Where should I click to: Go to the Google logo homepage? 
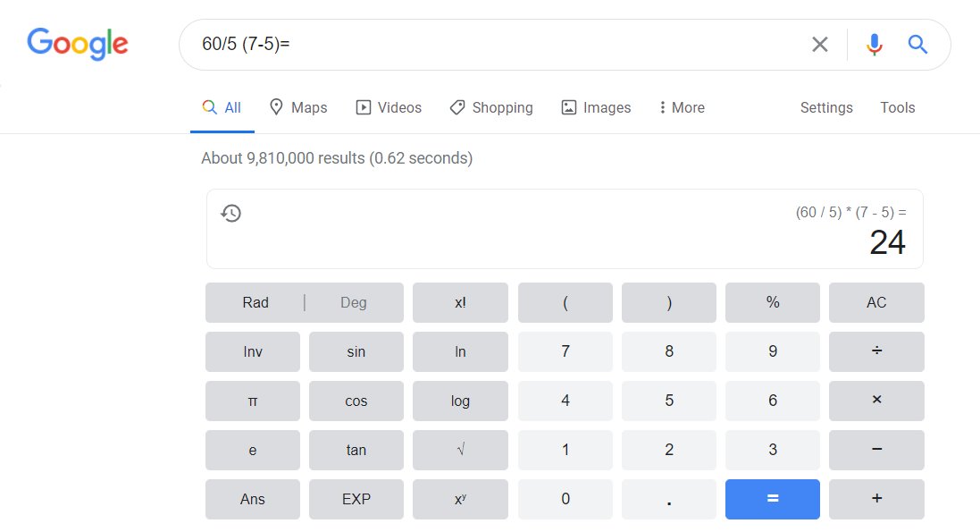78,44
